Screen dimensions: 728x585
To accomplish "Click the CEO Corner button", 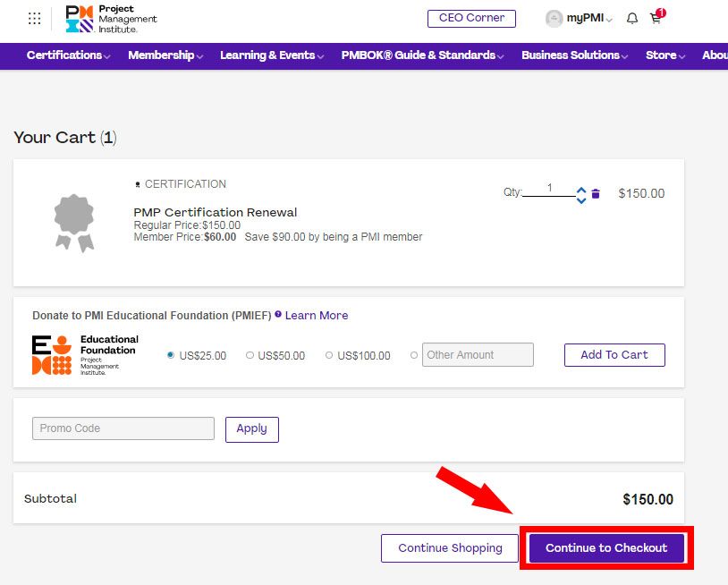I will (x=471, y=19).
